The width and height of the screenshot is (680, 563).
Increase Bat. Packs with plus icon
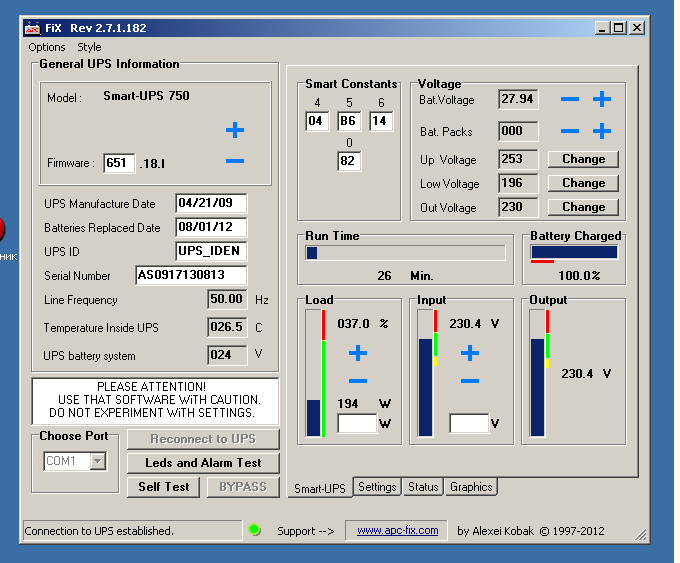pyautogui.click(x=602, y=131)
